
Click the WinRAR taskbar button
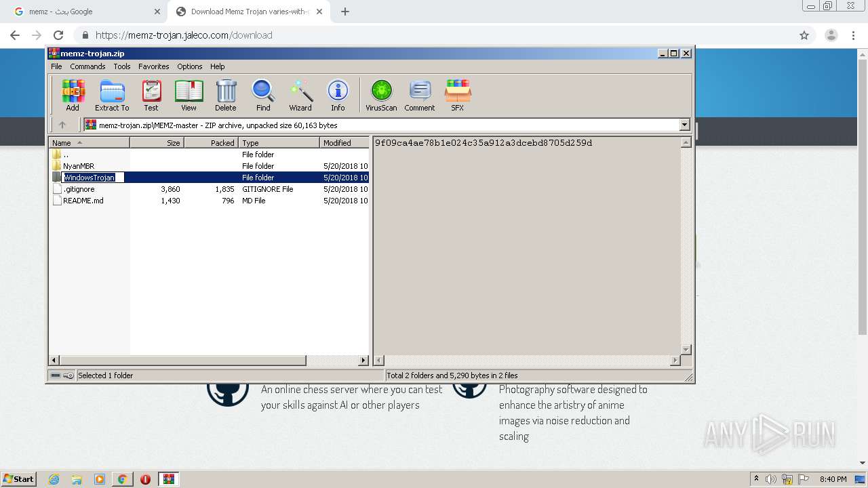point(169,479)
